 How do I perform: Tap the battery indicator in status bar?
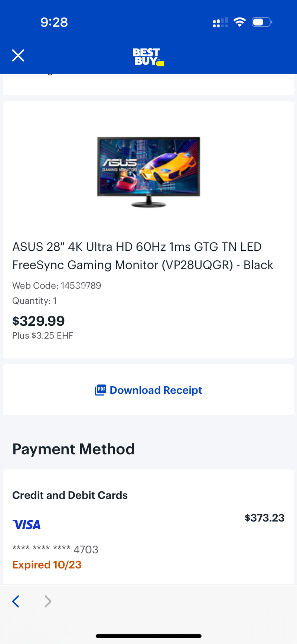pos(262,22)
